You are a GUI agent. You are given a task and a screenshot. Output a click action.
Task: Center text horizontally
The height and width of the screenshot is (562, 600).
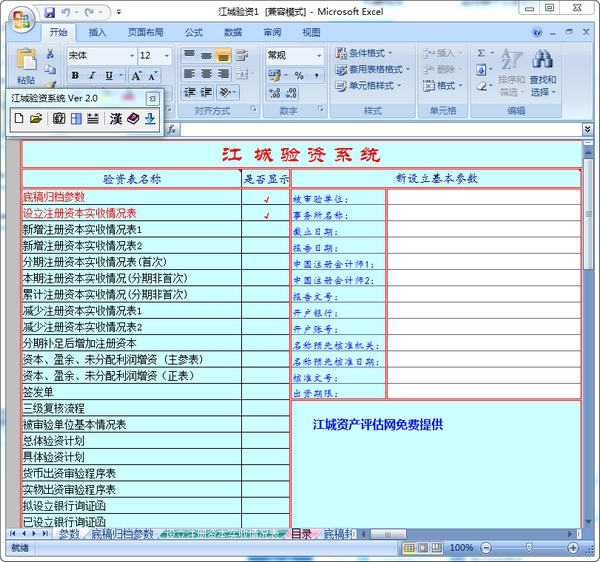(206, 73)
